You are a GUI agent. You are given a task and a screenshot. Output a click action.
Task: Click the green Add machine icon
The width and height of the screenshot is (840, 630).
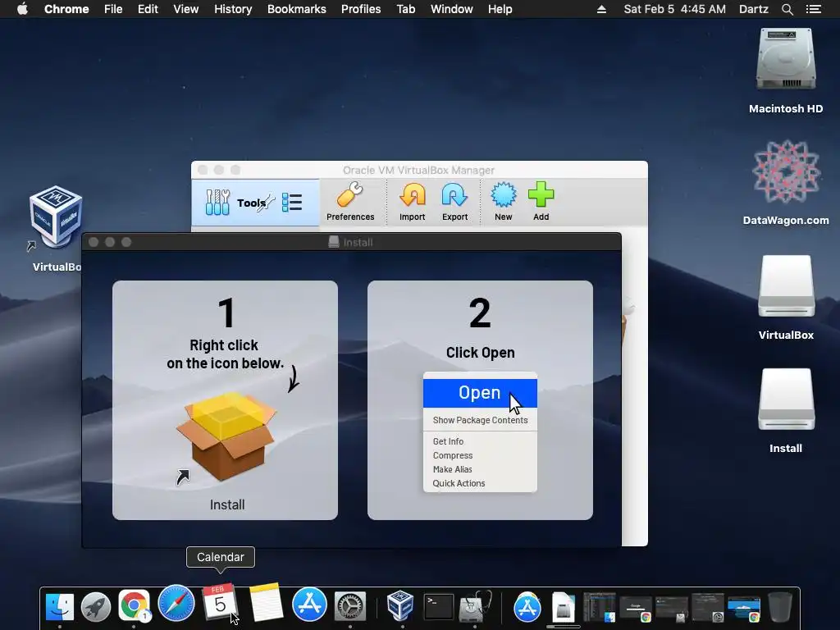tap(541, 202)
